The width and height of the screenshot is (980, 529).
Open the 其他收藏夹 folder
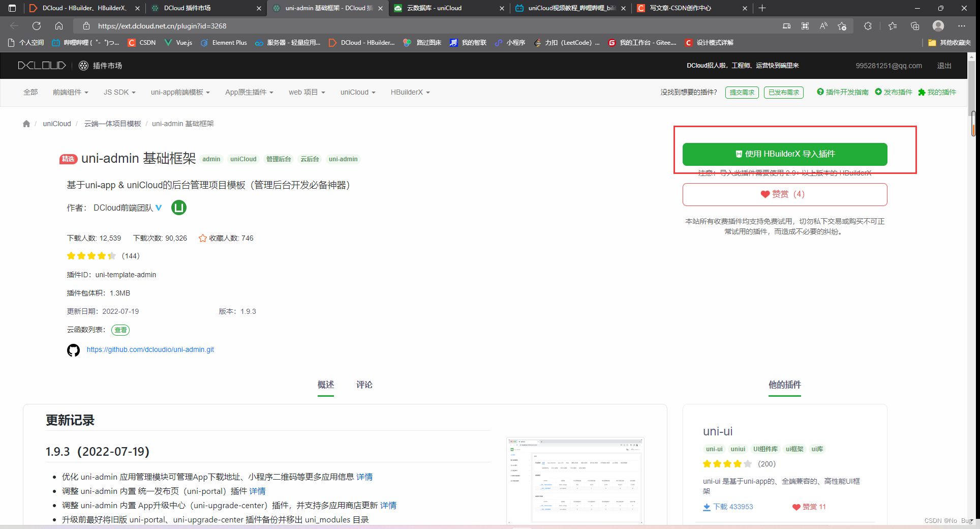pyautogui.click(x=949, y=43)
